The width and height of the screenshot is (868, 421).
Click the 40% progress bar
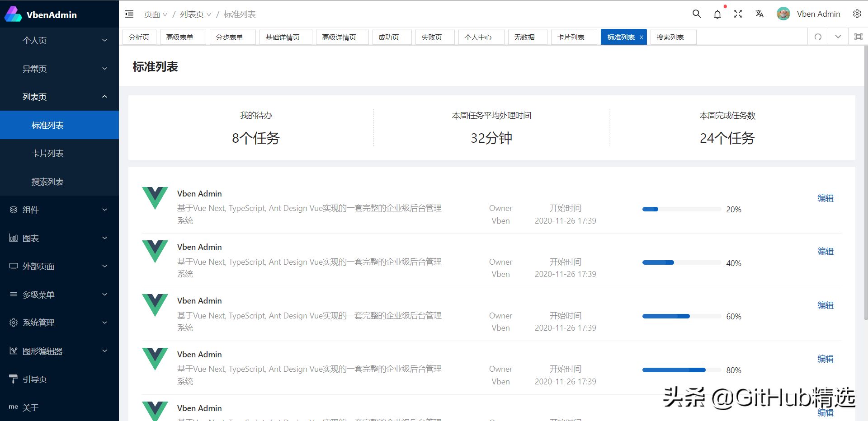pos(681,262)
